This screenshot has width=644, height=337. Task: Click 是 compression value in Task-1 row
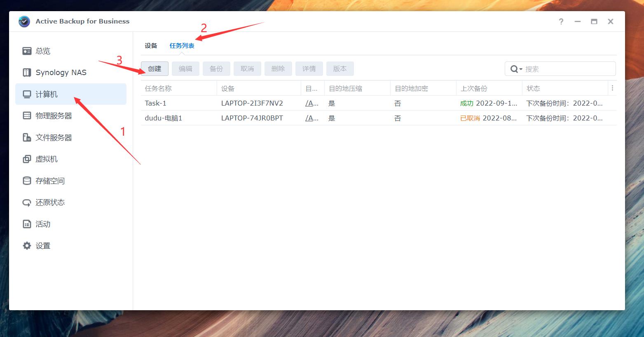(x=332, y=103)
